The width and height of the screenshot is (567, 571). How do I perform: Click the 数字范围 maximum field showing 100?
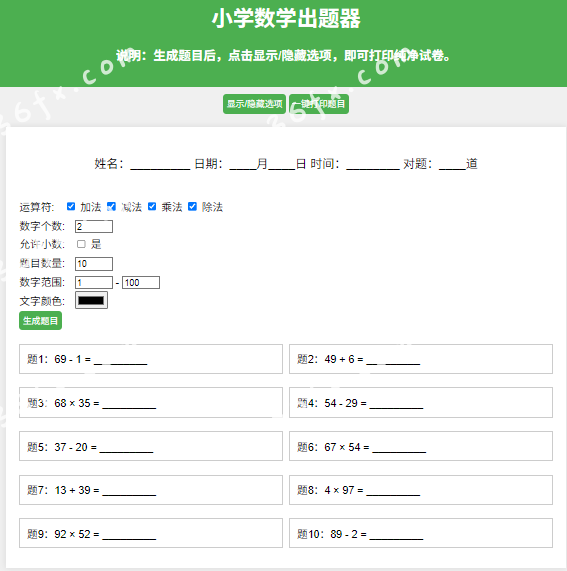pyautogui.click(x=141, y=283)
